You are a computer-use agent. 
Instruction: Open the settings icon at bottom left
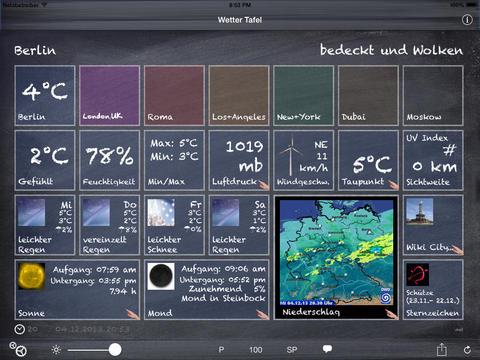(x=18, y=349)
